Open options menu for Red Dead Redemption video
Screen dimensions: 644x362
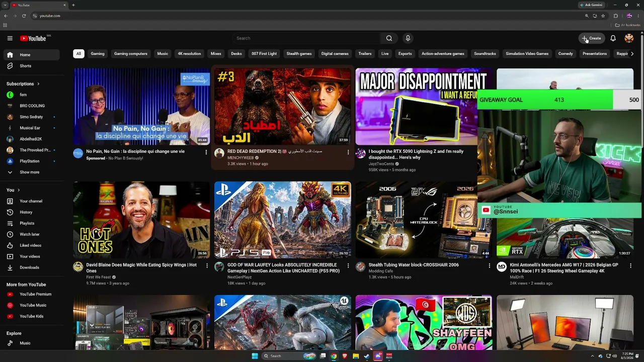click(x=348, y=152)
